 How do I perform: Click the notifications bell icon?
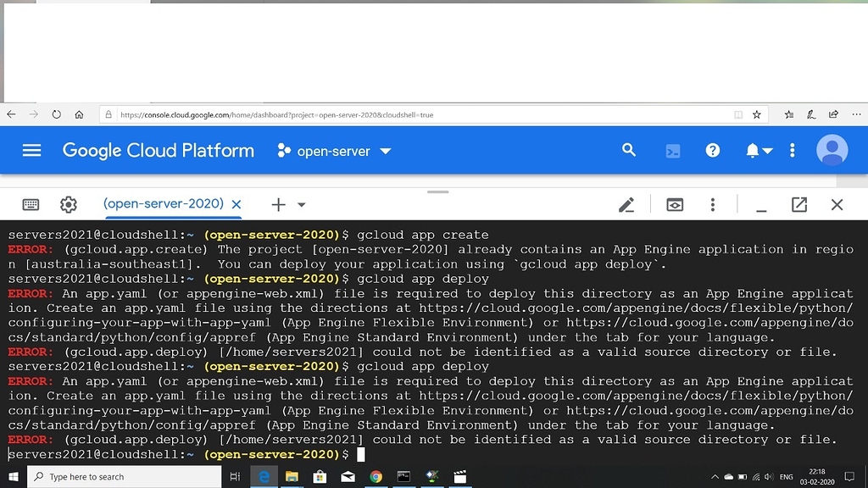[751, 150]
